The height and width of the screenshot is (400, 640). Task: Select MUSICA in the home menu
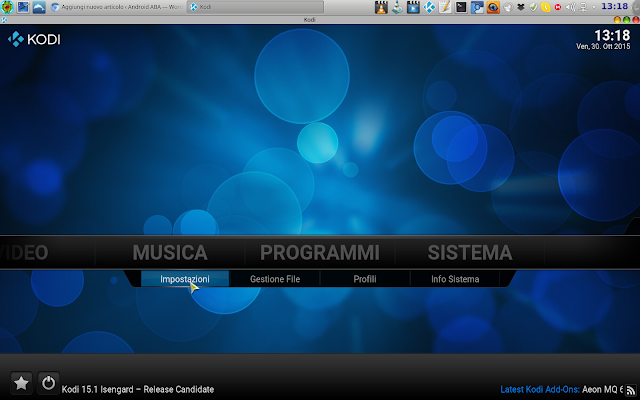(x=170, y=252)
